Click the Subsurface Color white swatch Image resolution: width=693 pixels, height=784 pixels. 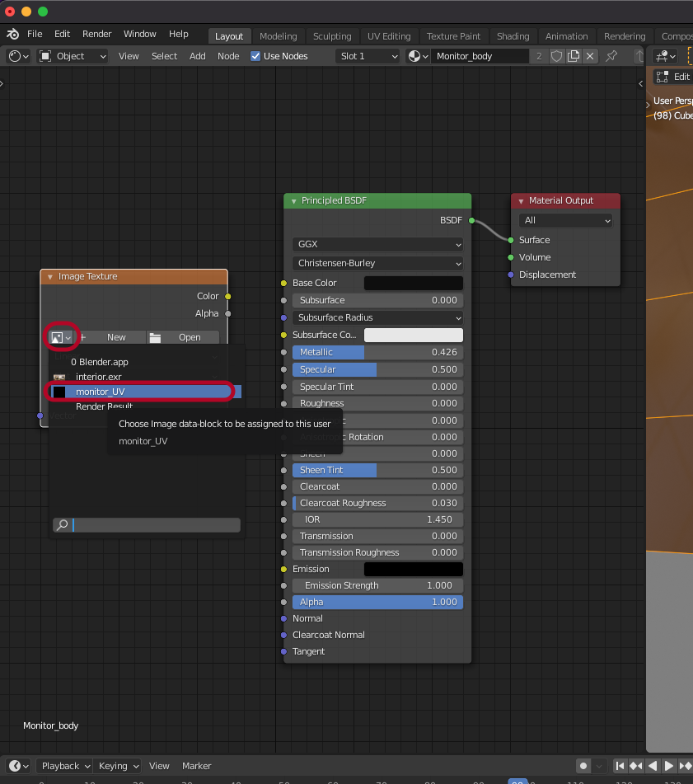414,335
